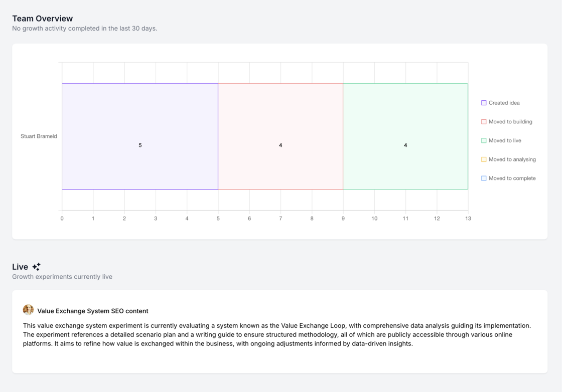The width and height of the screenshot is (562, 392).
Task: Select the red Moved to building bar segment
Action: coord(280,136)
